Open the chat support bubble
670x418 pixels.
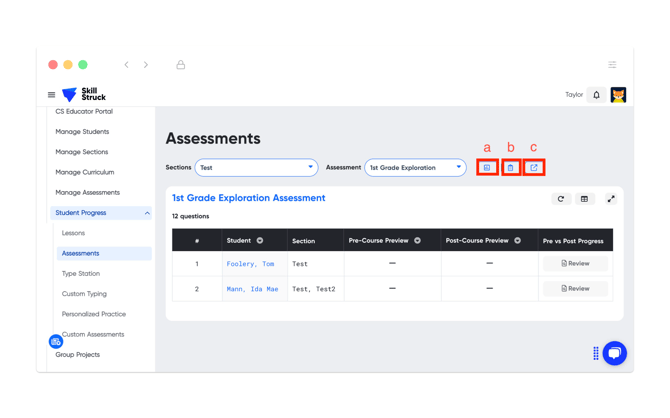[615, 353]
